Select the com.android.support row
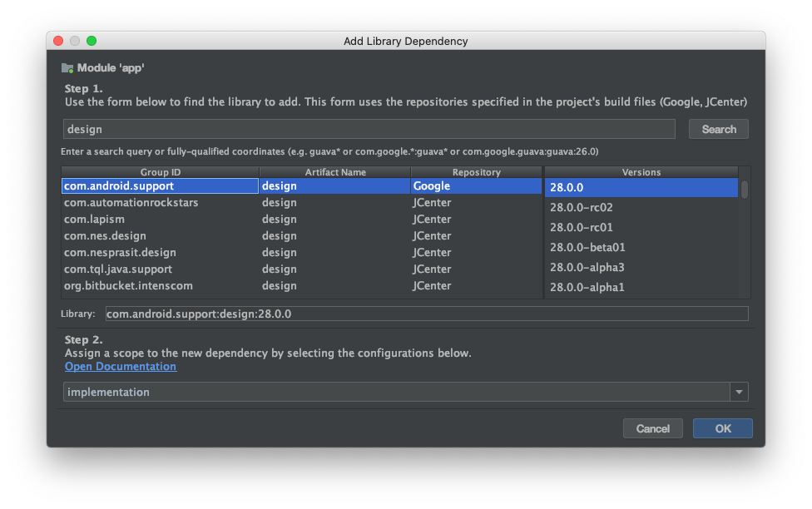This screenshot has width=812, height=509. (301, 186)
